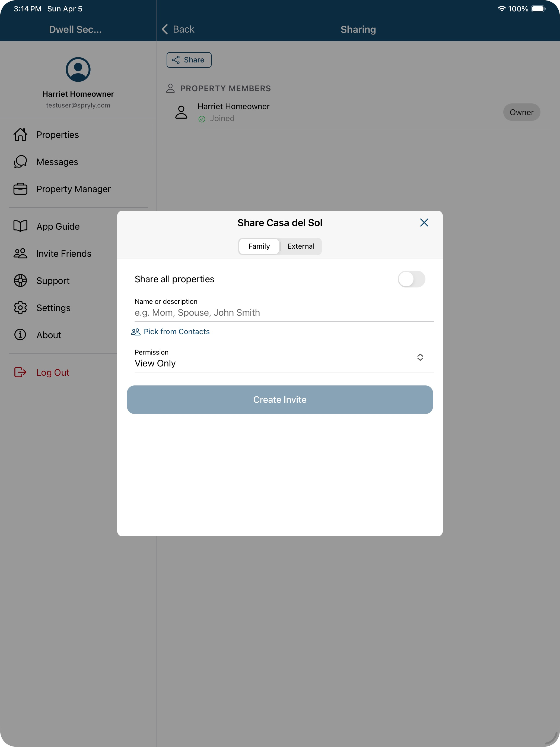Click the open book App Guide icon
The height and width of the screenshot is (747, 560).
tap(20, 226)
